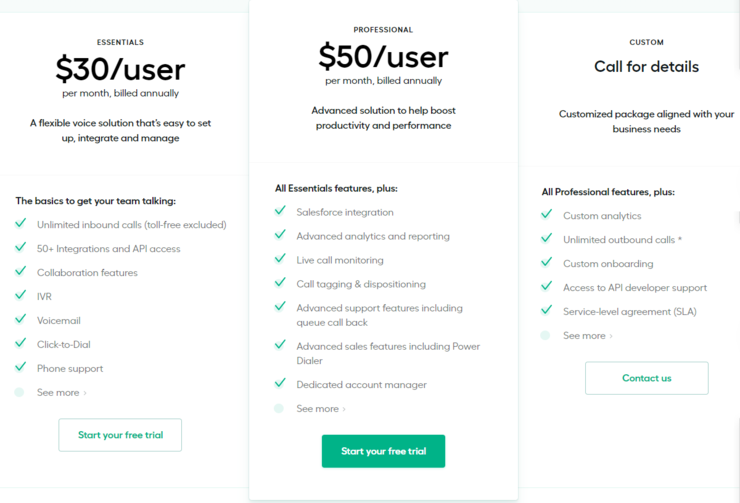Click the checkmark next to Custom analytics
The image size is (740, 503).
(x=546, y=215)
